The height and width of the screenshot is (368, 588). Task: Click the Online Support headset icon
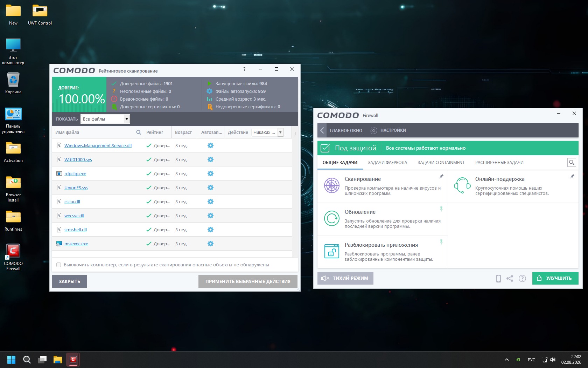pos(462,185)
